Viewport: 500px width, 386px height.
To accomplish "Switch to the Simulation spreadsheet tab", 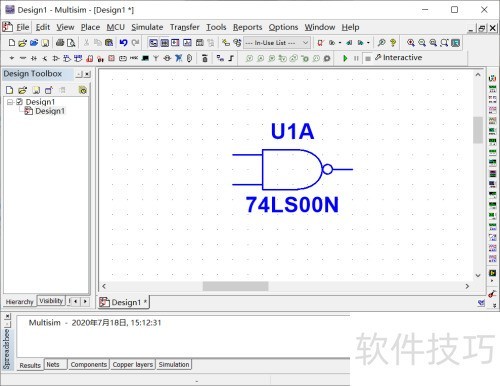I will click(x=174, y=364).
